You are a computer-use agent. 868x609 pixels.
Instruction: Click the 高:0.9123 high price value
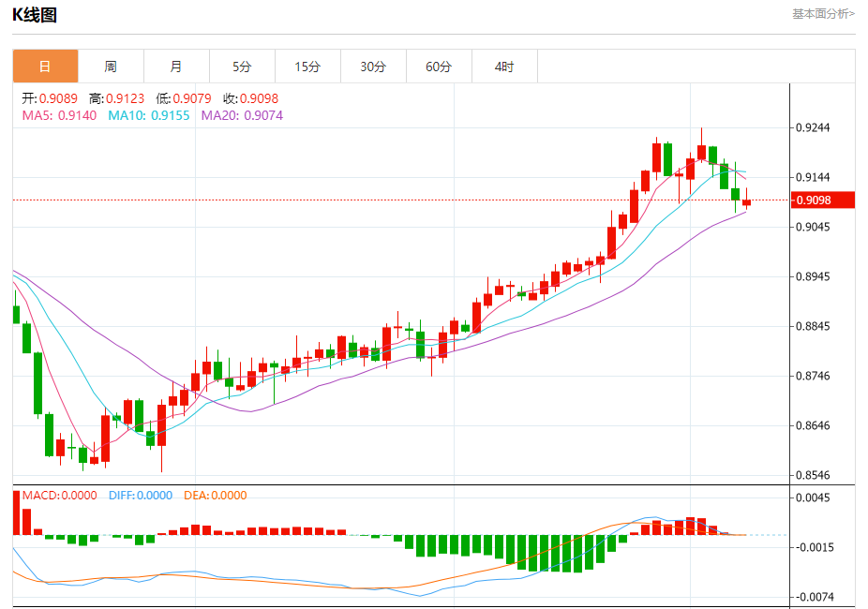tap(117, 98)
